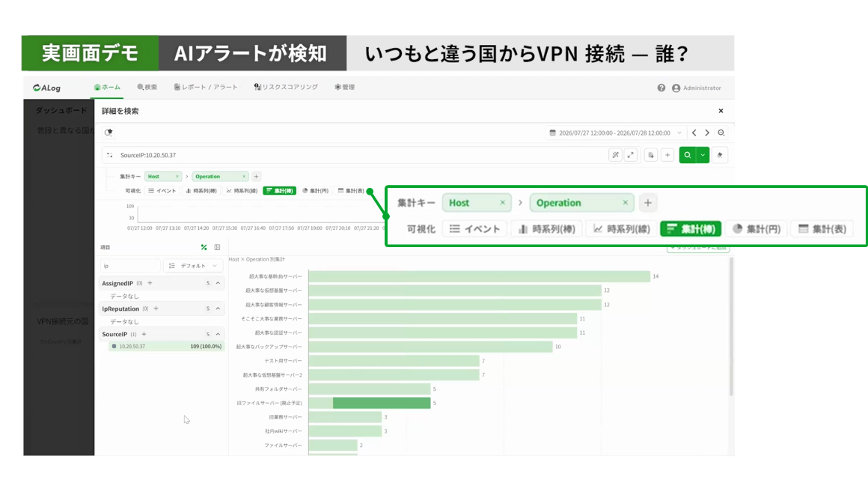Click the 共有フォルダサーバー bar
Screen dimensions: 868x489
(370, 389)
